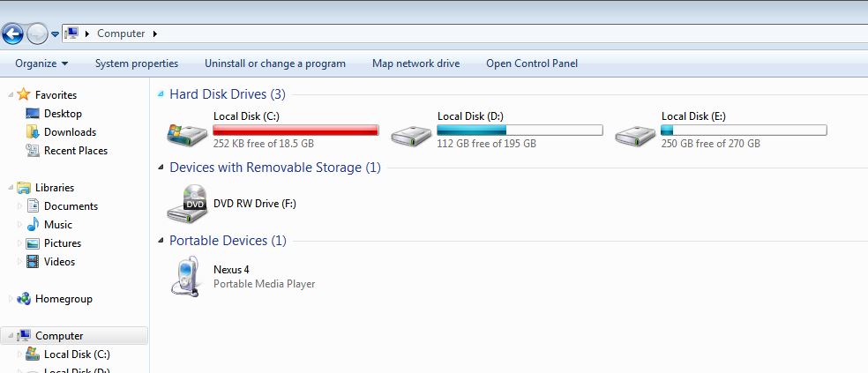
Task: Open the Local Disk (C:) drive icon
Action: [188, 133]
